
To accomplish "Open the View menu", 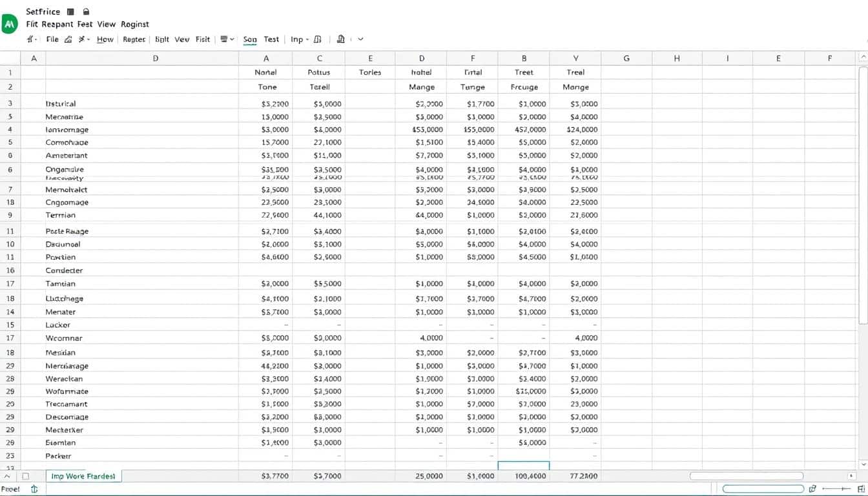I will (x=106, y=24).
